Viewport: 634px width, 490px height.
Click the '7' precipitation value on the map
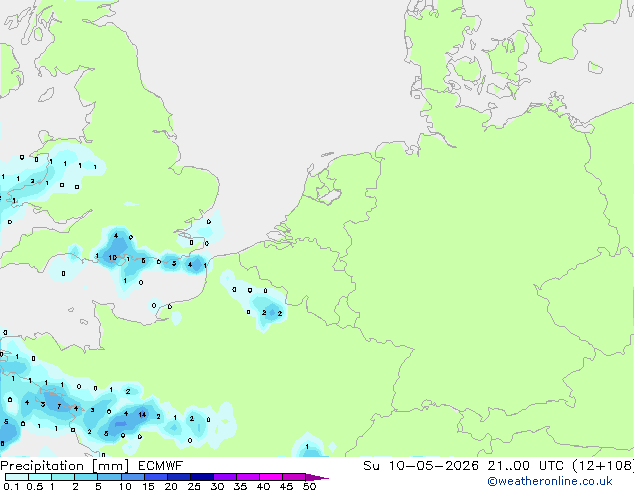tap(59, 406)
